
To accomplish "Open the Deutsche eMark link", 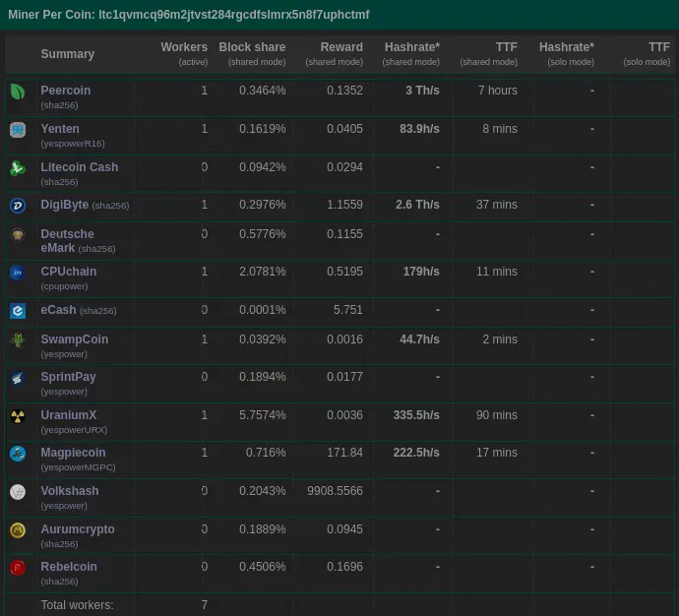I will 67,241.
